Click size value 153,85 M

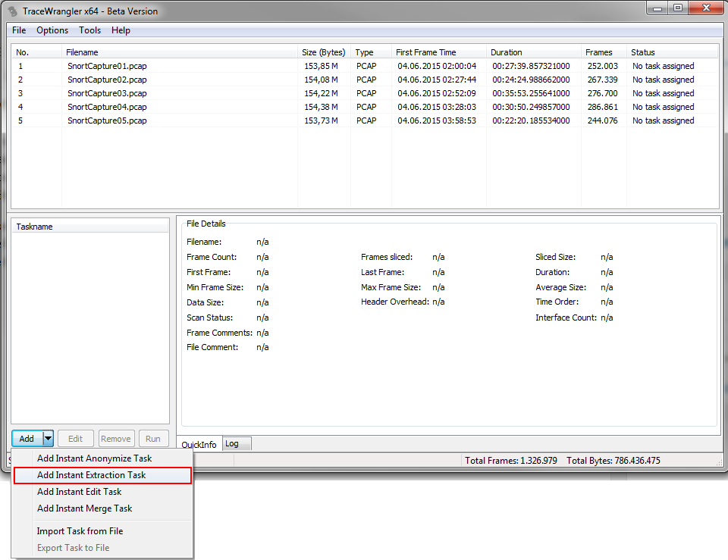321,66
